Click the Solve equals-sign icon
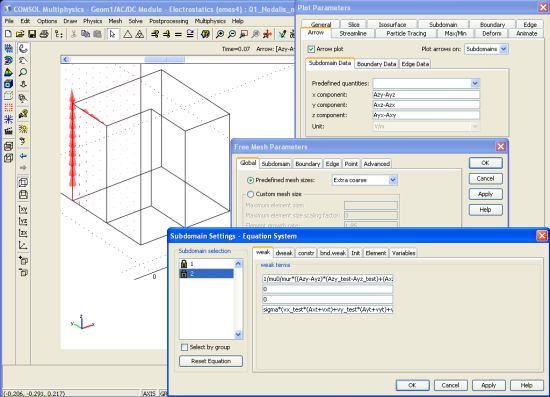Screen dimensions: 550x397 point(178,34)
